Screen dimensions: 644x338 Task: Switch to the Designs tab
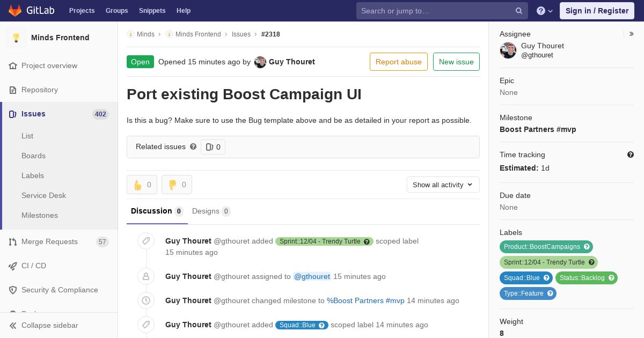tap(211, 211)
